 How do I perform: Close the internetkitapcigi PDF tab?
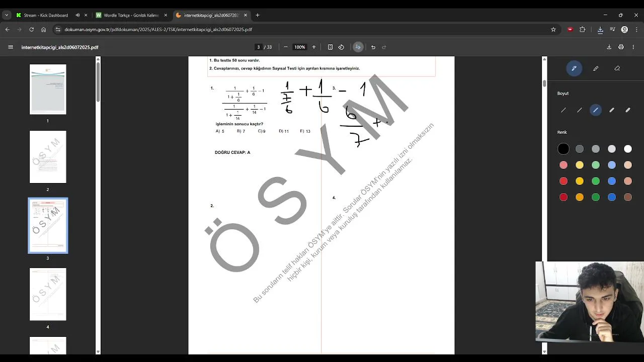coord(246,15)
